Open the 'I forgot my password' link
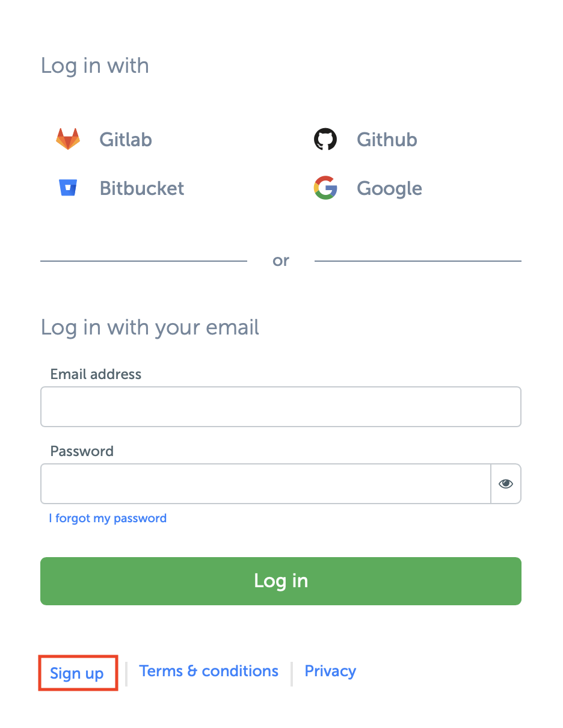 (108, 519)
